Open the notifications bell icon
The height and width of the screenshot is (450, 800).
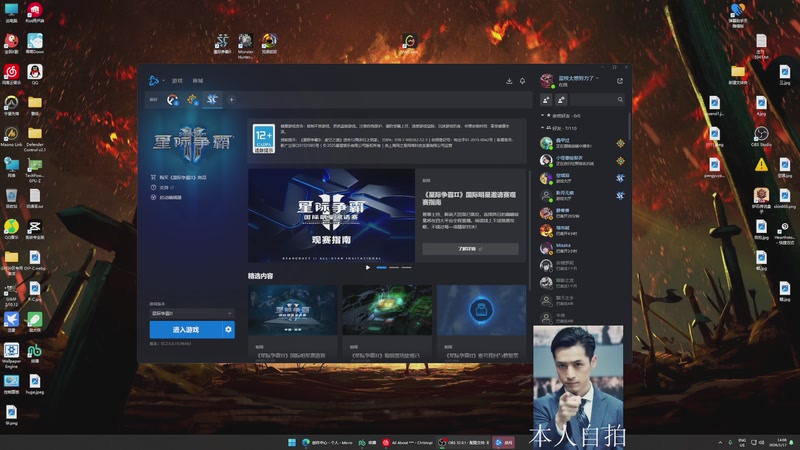click(522, 81)
